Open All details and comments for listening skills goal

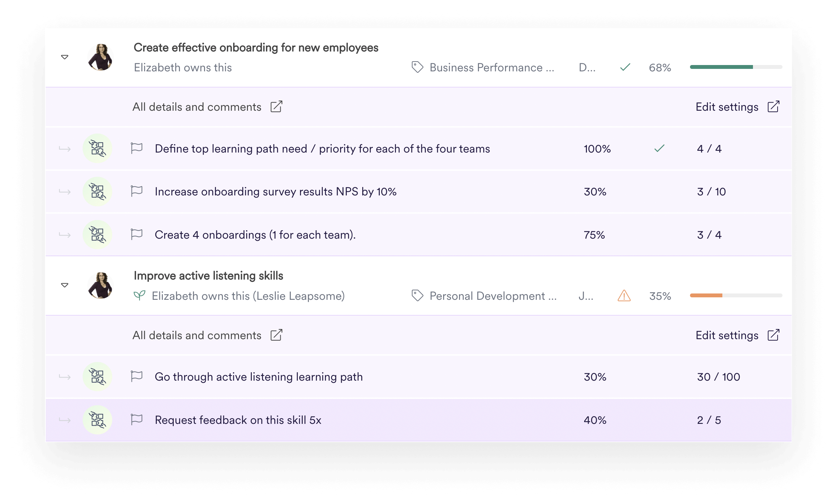[x=197, y=335]
